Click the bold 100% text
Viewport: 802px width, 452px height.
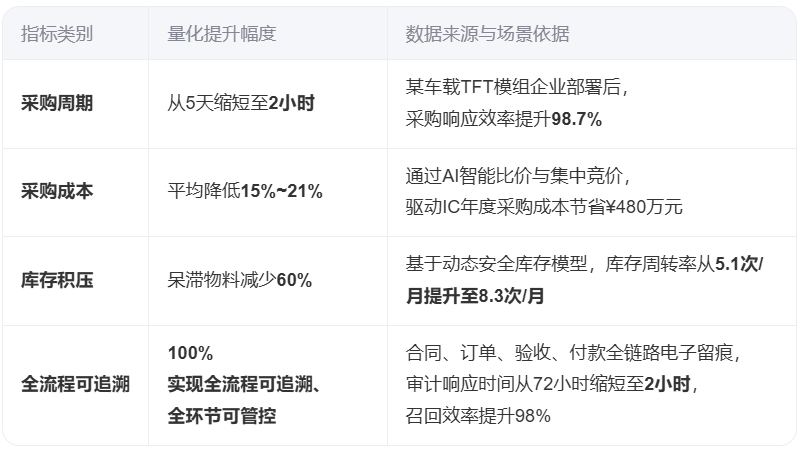(x=190, y=353)
